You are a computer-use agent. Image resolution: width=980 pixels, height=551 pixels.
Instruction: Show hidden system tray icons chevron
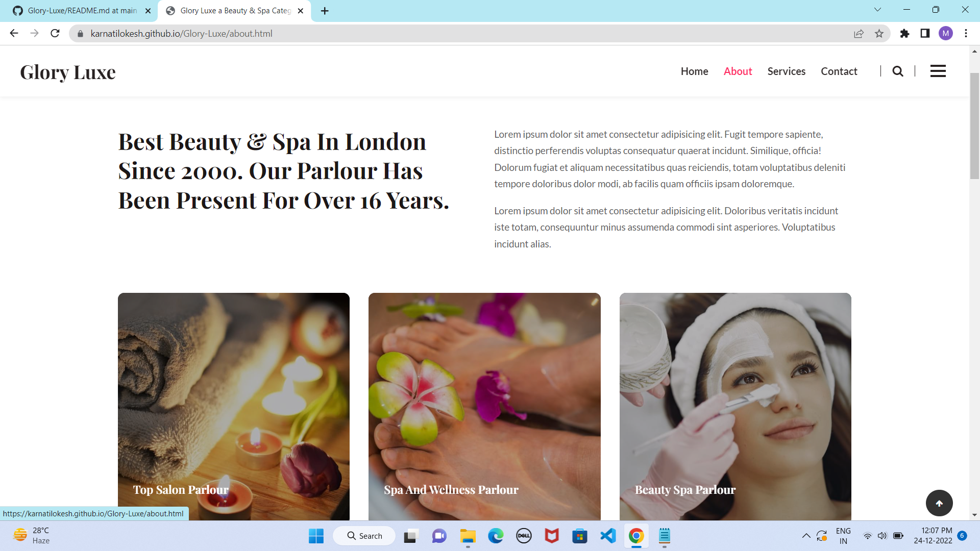(806, 536)
